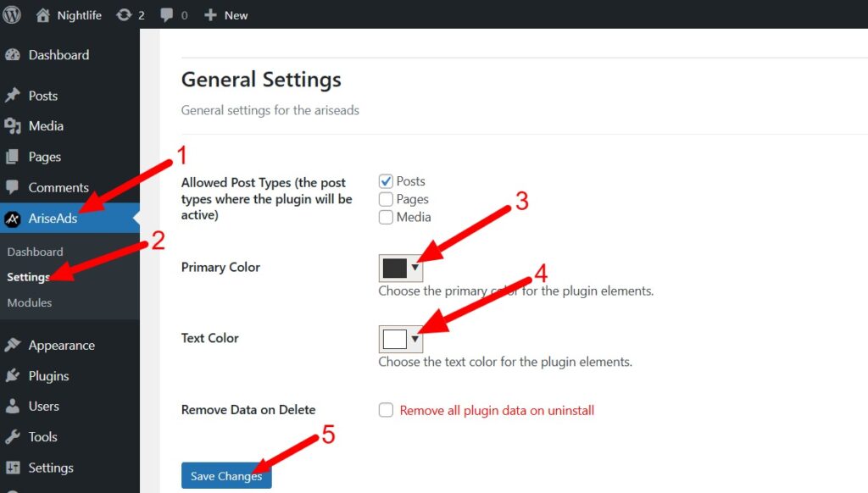This screenshot has height=493, width=868.
Task: Tick Remove all plugin data on uninstall
Action: point(386,410)
